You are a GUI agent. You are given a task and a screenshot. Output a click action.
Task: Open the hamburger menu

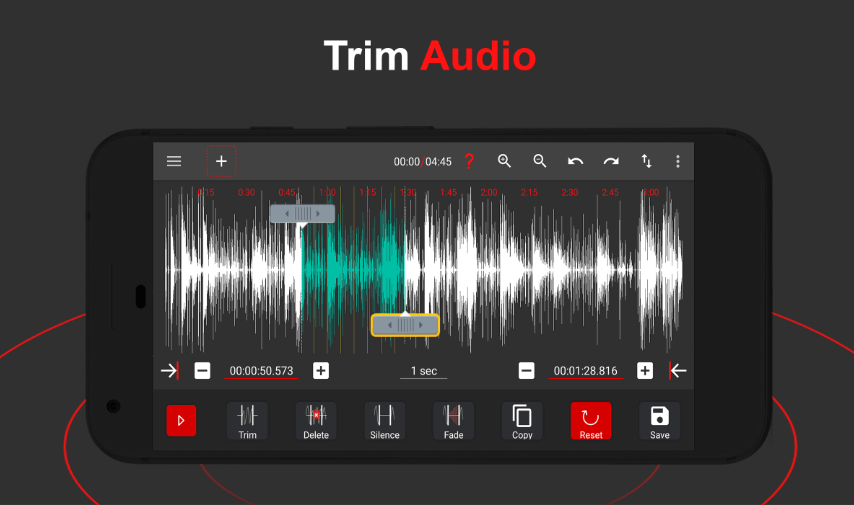click(x=174, y=161)
